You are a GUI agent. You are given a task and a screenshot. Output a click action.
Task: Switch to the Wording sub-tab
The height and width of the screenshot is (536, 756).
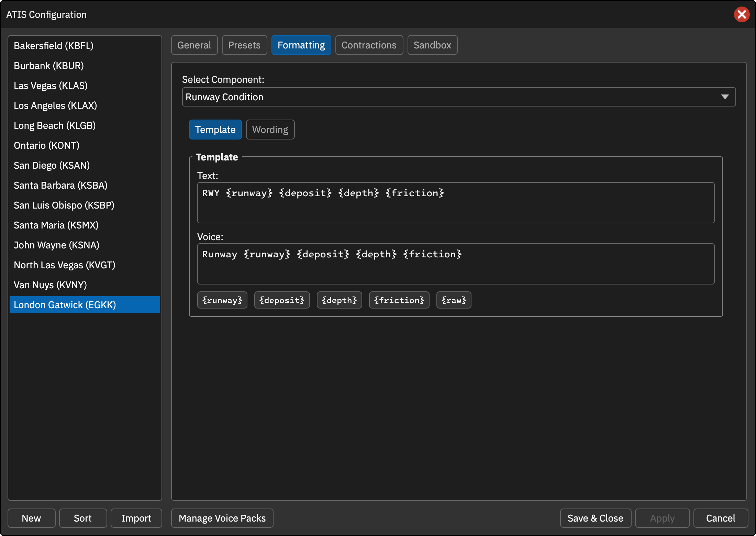point(270,130)
